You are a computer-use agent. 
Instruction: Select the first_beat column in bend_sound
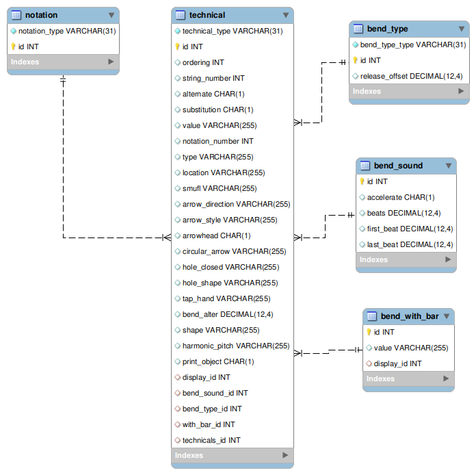point(410,229)
